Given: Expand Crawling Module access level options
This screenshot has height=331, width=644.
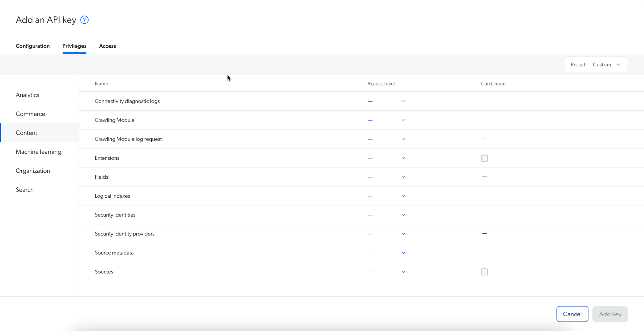Looking at the screenshot, I should tap(403, 120).
